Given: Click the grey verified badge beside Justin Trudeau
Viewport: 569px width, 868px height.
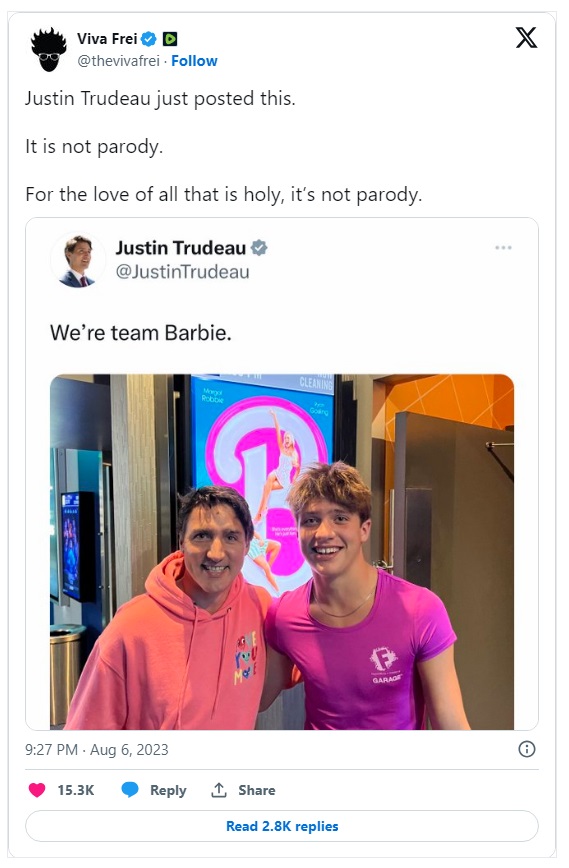Looking at the screenshot, I should (x=259, y=247).
